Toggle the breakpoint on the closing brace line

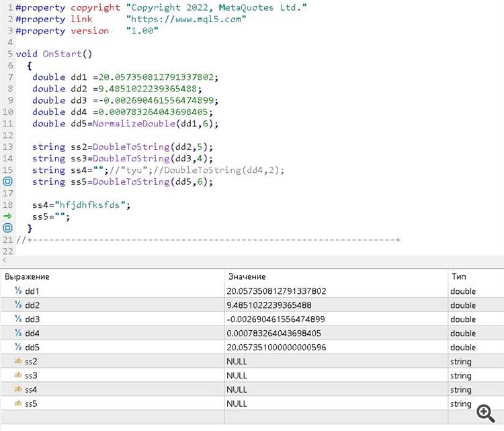click(7, 228)
